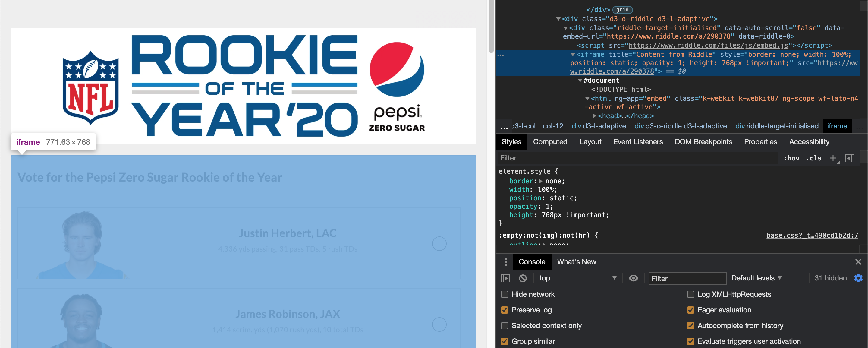Screen dimensions: 868x348
Task: Click the Pepsi globe logo
Action: pyautogui.click(x=397, y=69)
